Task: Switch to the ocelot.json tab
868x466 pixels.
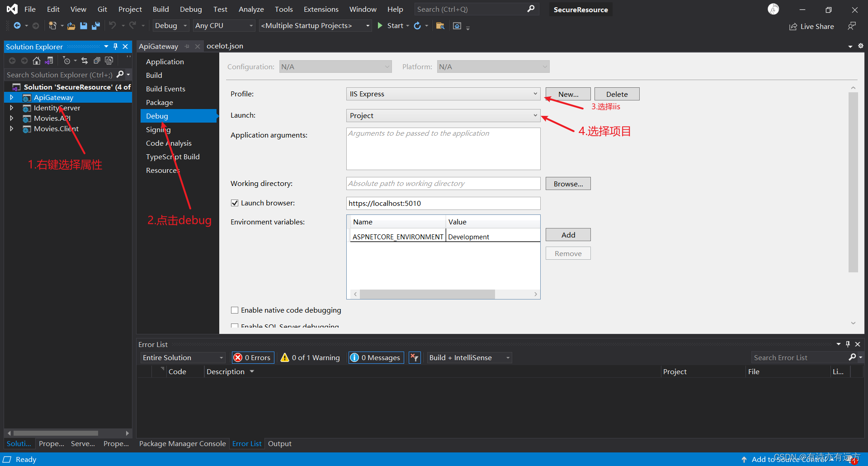Action: click(x=225, y=46)
